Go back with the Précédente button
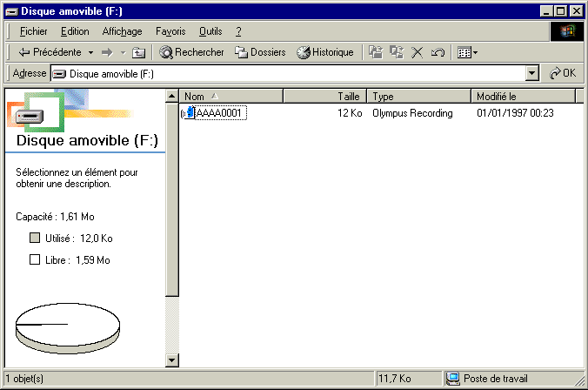 coord(50,52)
